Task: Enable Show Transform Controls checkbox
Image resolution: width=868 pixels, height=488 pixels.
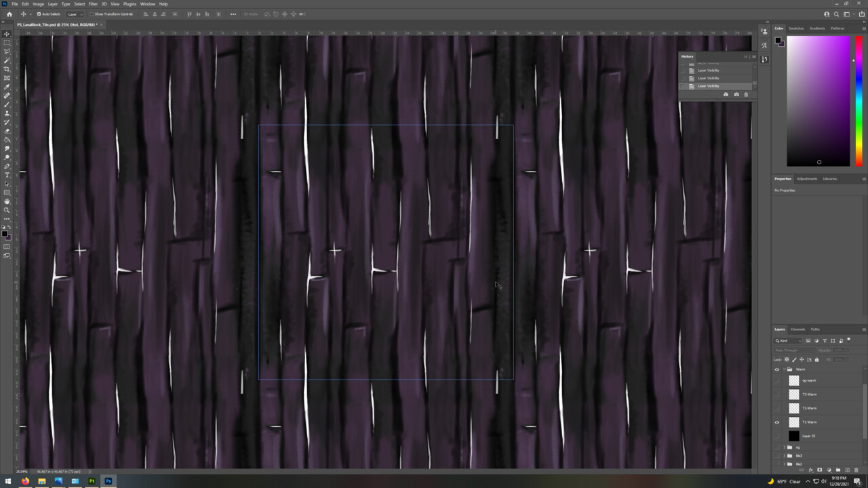Action: (92, 14)
